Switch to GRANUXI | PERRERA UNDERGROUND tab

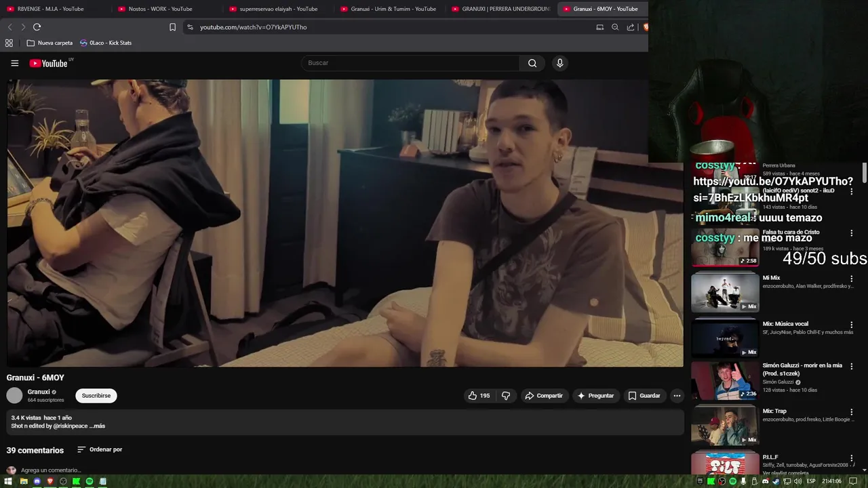click(x=502, y=9)
